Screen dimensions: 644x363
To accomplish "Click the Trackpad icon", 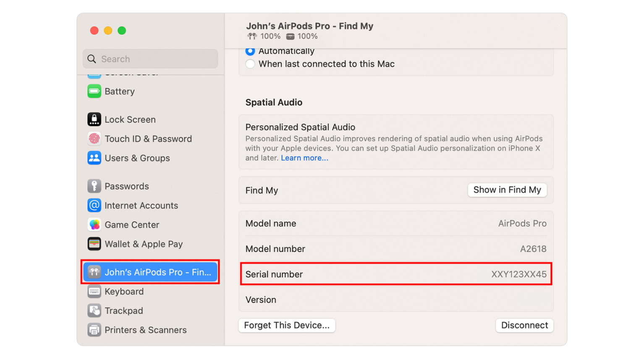I will click(x=94, y=311).
